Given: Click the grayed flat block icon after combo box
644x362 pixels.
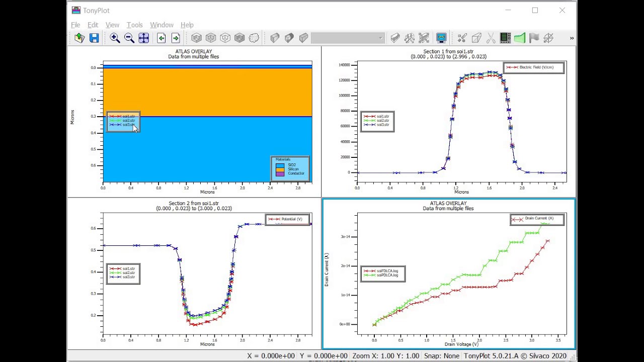Looking at the screenshot, I should pos(395,38).
